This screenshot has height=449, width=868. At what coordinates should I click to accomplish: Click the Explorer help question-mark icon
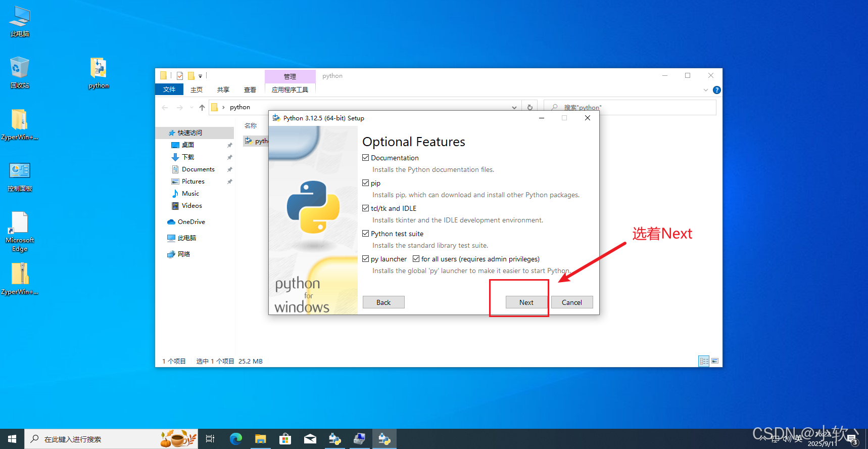[716, 90]
